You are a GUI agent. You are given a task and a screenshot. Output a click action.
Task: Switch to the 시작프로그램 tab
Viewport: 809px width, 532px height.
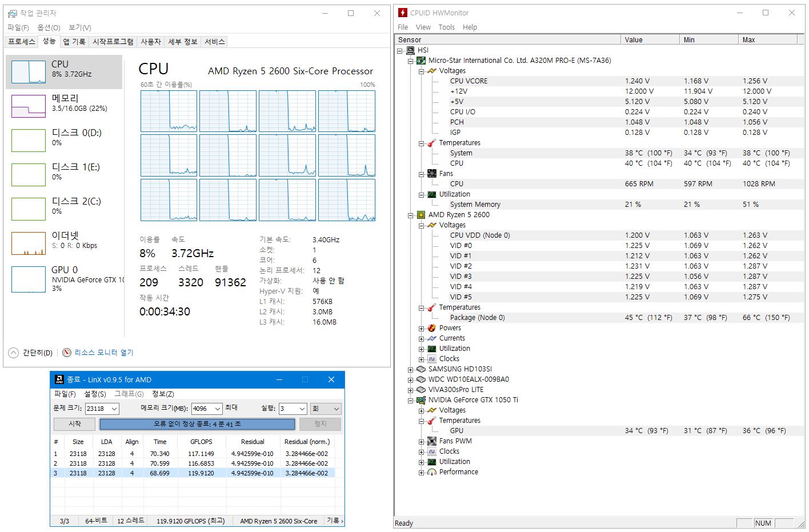(x=113, y=42)
